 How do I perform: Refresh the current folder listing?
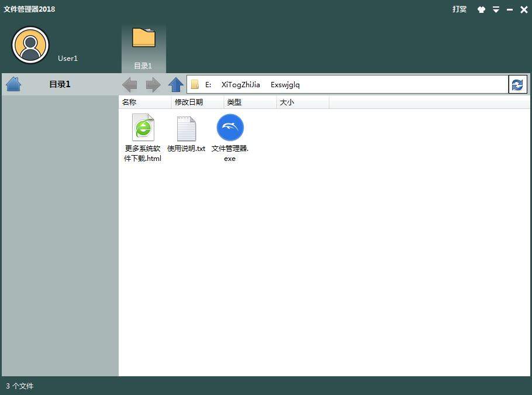(x=517, y=85)
